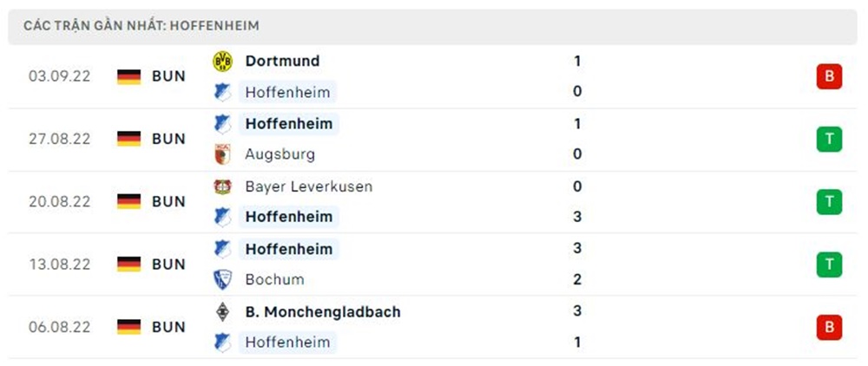Click the Augsburg club crest icon

(x=223, y=154)
